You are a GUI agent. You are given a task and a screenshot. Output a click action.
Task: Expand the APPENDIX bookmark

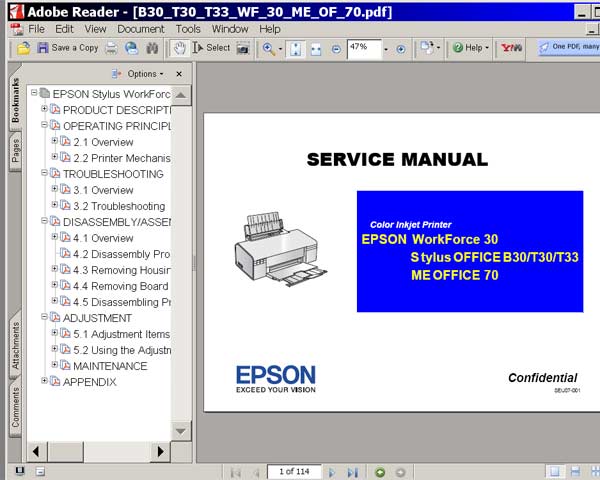click(x=44, y=381)
